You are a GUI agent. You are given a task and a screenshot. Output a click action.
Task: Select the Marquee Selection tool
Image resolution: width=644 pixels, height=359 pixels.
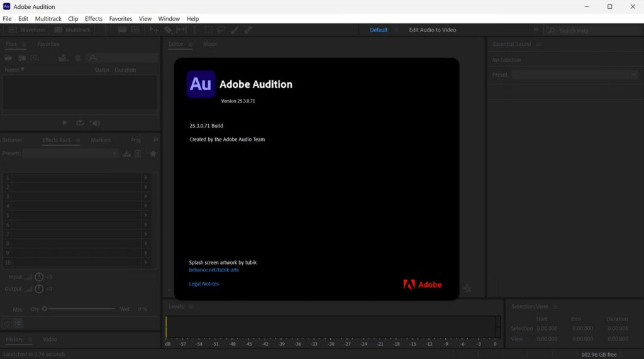[x=209, y=30]
